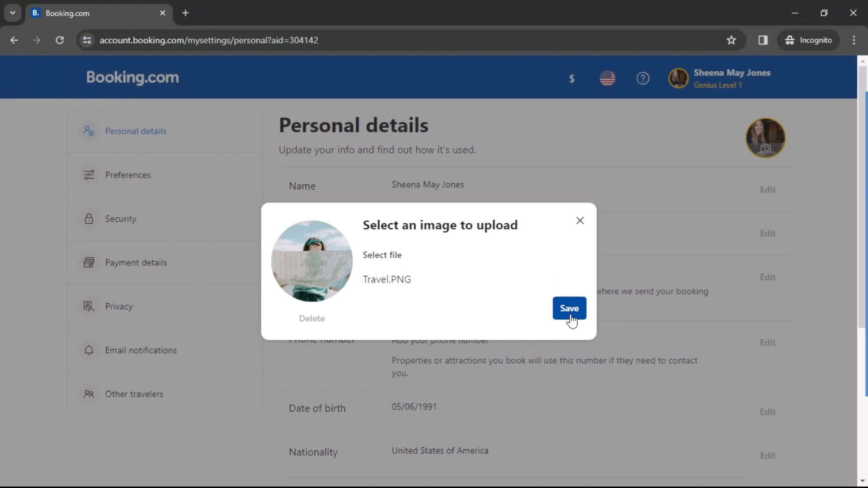Click Delete to remove profile photo

click(x=312, y=318)
